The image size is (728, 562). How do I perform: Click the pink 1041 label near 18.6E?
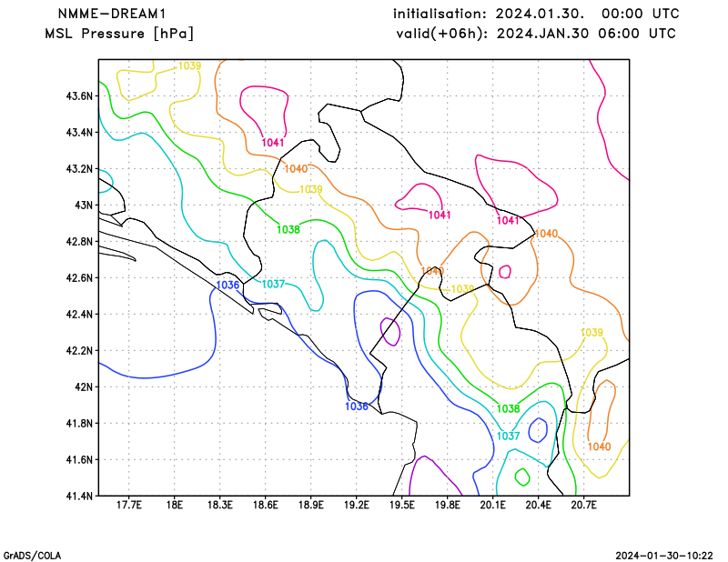[x=273, y=143]
